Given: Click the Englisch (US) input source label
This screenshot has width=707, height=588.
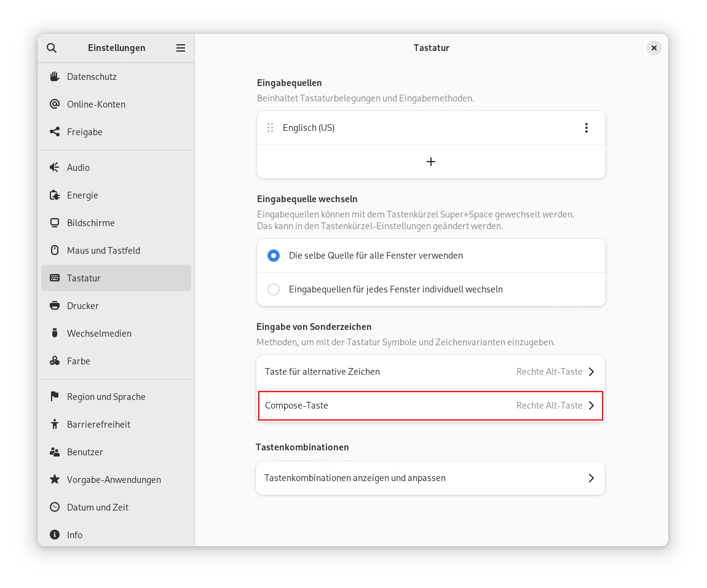Looking at the screenshot, I should coord(309,128).
